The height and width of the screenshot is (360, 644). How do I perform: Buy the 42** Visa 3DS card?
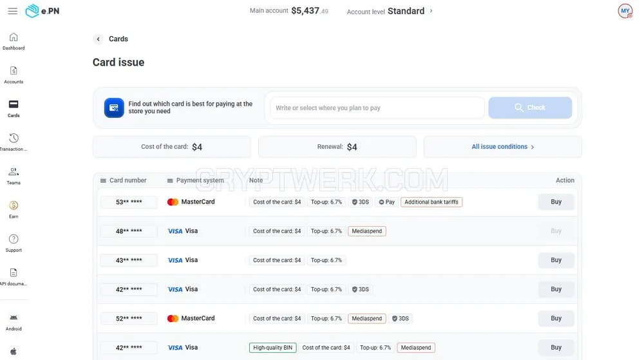(556, 289)
